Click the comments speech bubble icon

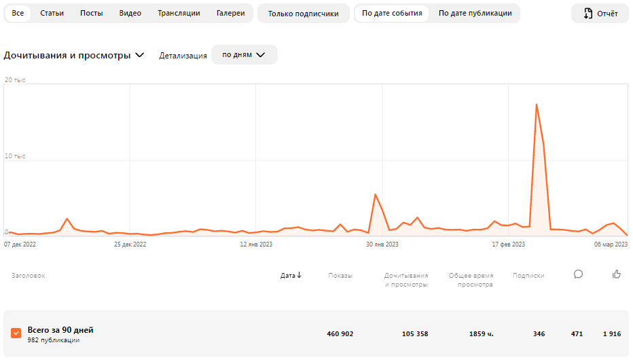tap(578, 274)
